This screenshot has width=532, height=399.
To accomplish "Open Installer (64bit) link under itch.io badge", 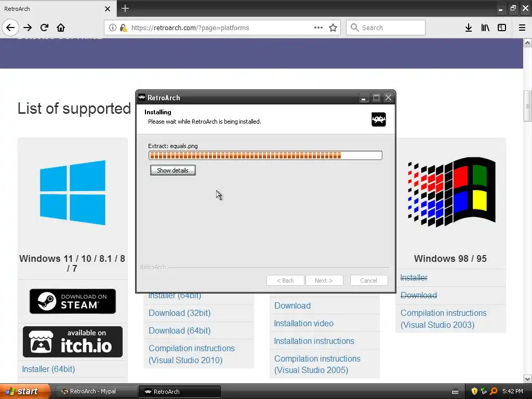I will click(48, 369).
